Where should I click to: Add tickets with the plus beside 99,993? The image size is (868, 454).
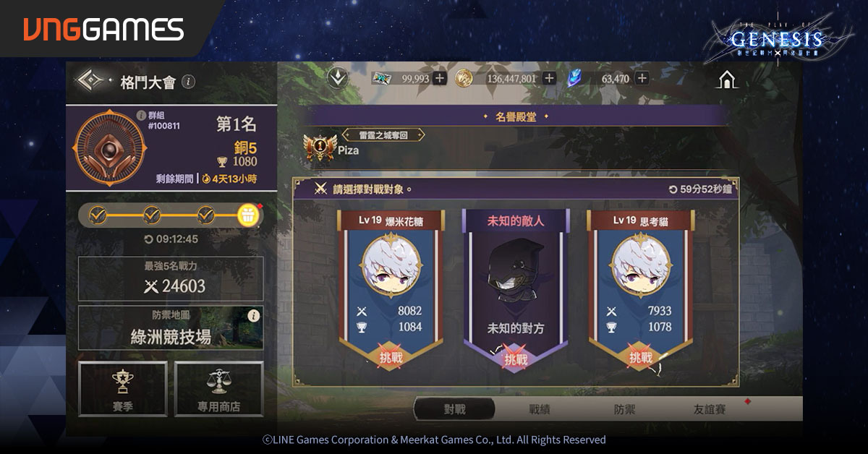pos(440,78)
